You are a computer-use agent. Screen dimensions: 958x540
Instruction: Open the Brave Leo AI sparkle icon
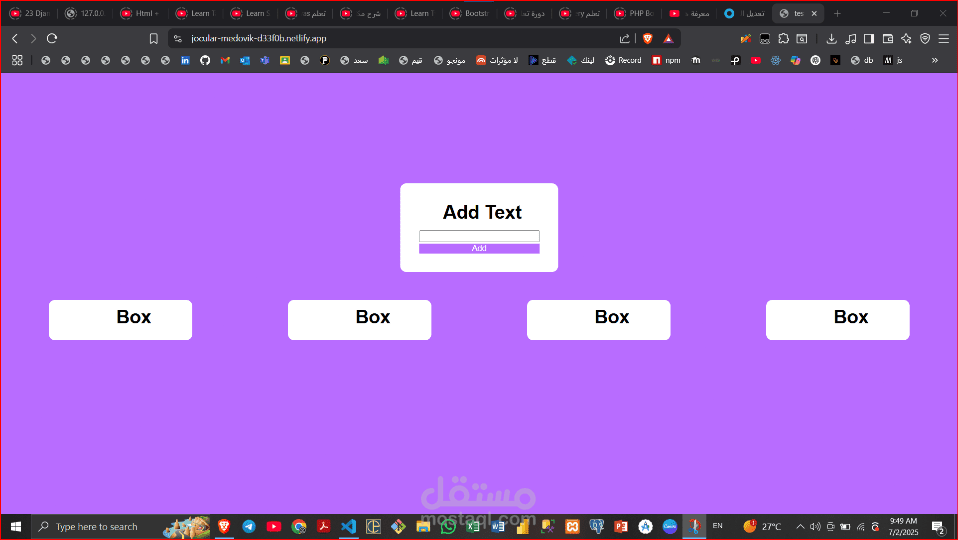click(x=906, y=38)
